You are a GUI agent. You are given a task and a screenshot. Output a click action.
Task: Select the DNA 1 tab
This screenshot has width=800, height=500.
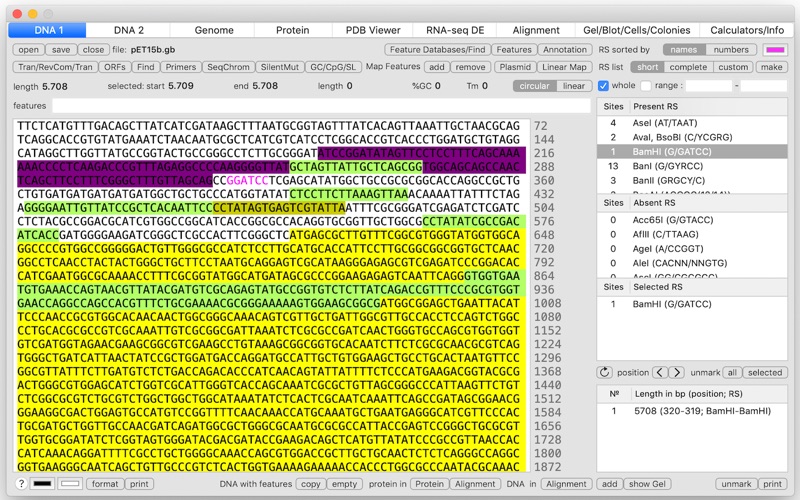(x=47, y=30)
